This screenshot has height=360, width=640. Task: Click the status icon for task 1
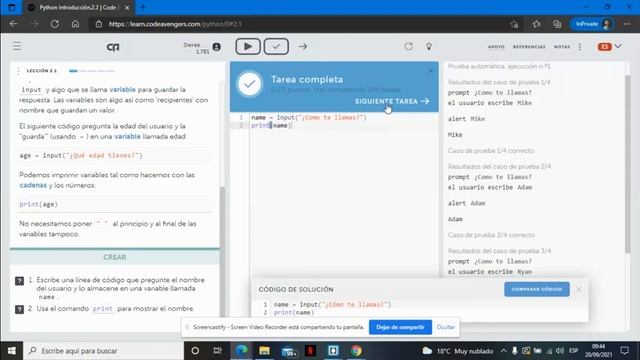point(19,281)
